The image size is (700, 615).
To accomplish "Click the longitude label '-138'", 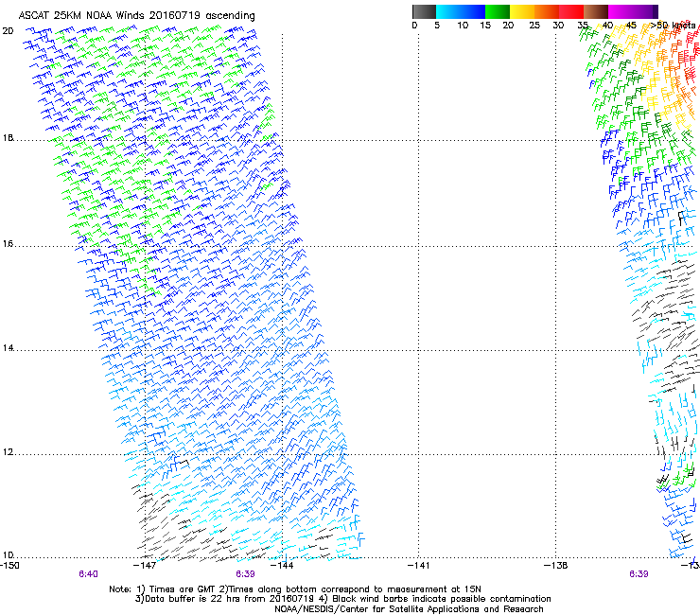I will click(x=555, y=566).
